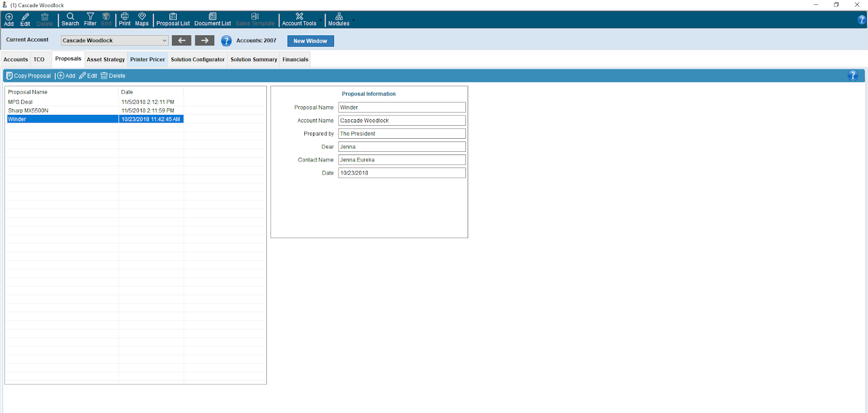This screenshot has height=413, width=868.
Task: Click the Print icon
Action: pyautogui.click(x=125, y=20)
